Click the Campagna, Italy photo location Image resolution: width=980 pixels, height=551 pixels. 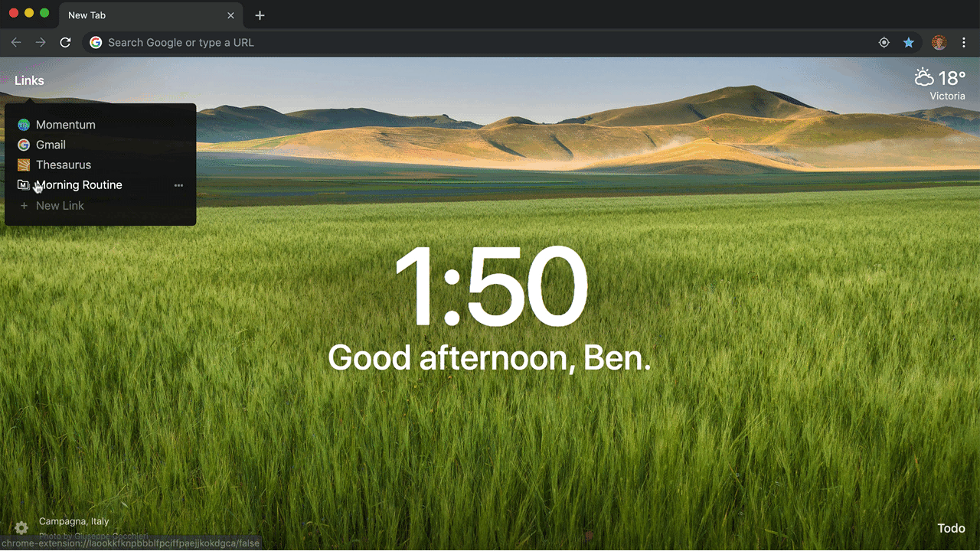point(74,521)
